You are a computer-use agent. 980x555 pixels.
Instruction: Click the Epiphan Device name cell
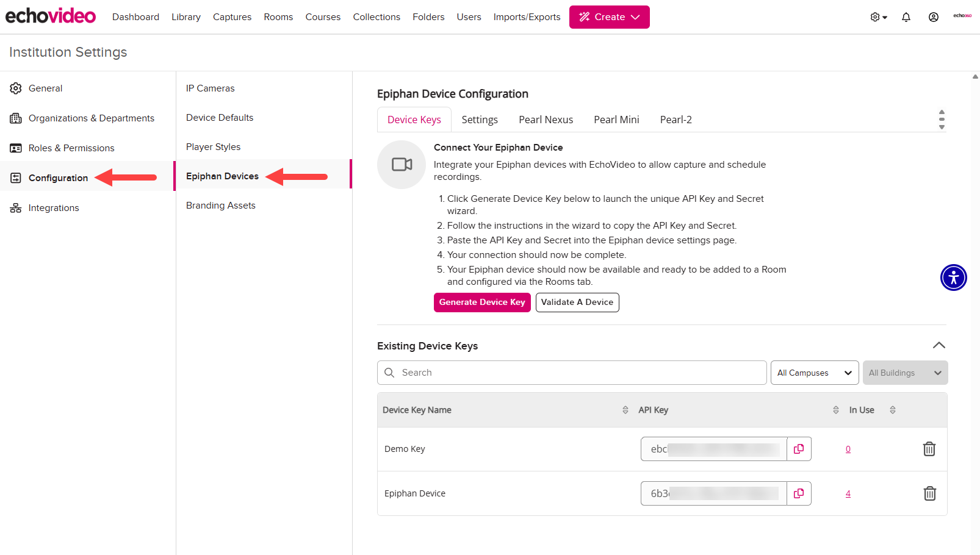(415, 493)
